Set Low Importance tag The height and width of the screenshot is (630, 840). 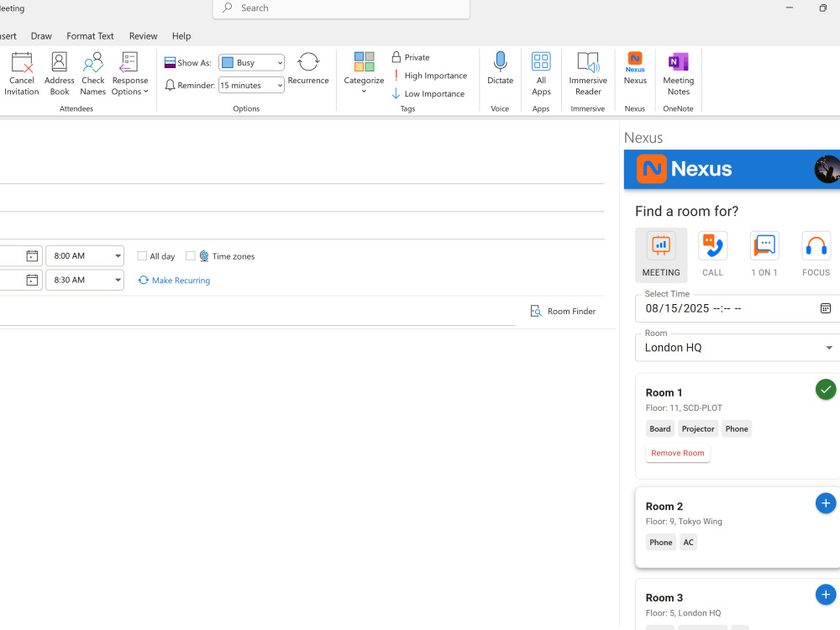(x=428, y=94)
